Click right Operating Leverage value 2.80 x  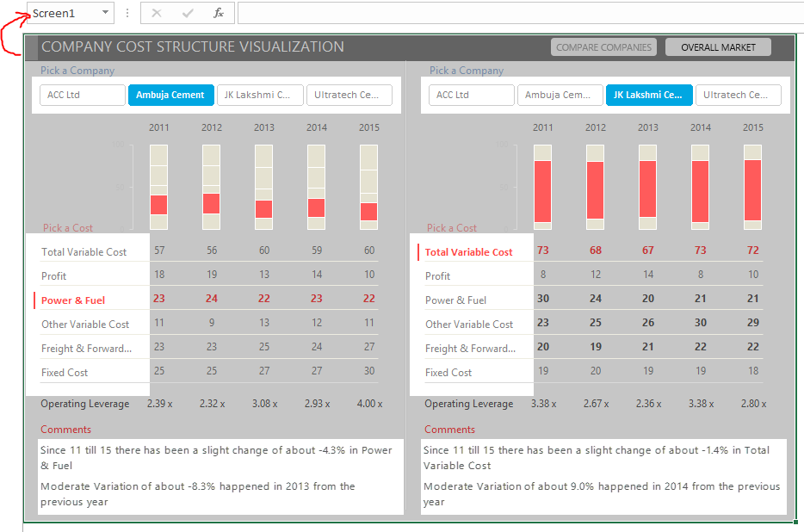753,404
